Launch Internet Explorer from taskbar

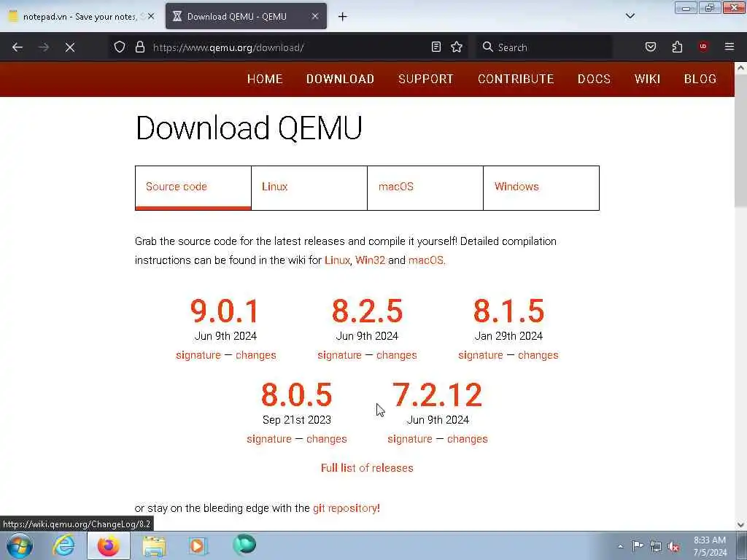click(x=64, y=545)
